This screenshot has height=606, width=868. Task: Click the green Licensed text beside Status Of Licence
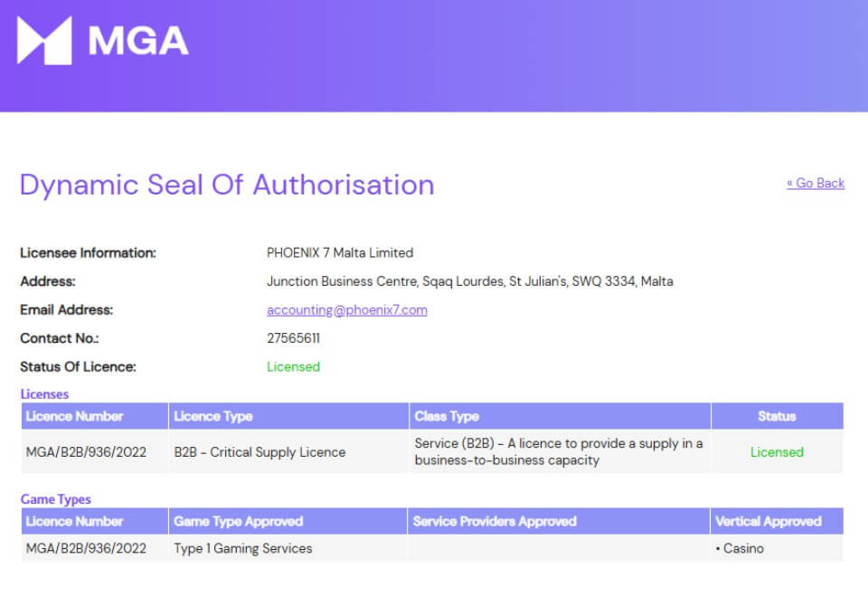point(293,366)
